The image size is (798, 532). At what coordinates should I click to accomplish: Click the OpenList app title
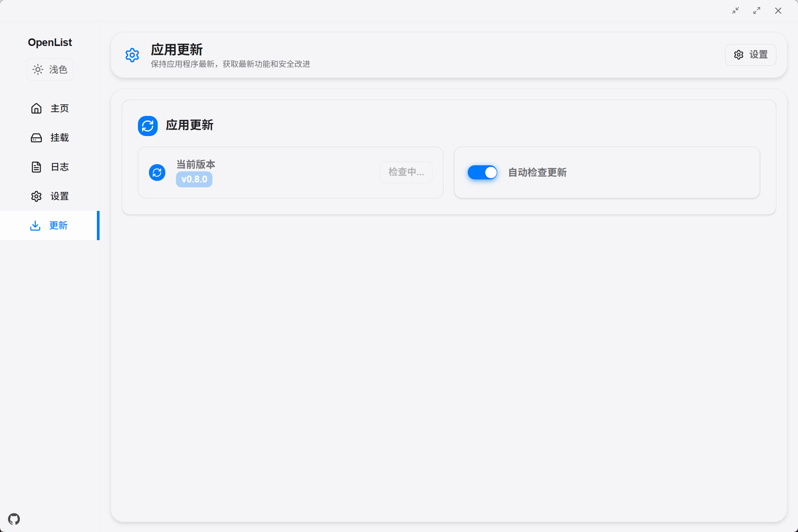(x=50, y=43)
